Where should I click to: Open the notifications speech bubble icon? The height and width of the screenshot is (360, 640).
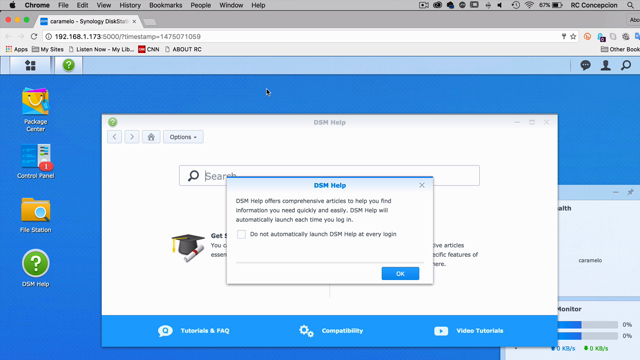pyautogui.click(x=586, y=65)
